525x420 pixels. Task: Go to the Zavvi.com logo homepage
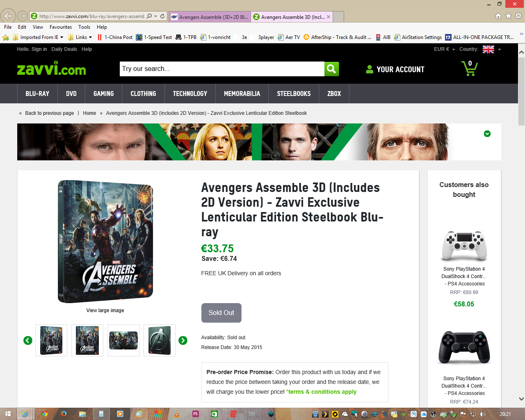tap(51, 69)
